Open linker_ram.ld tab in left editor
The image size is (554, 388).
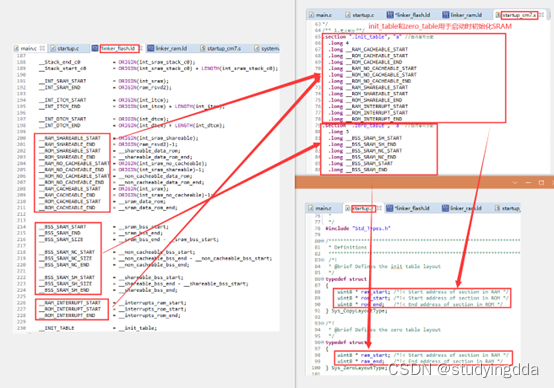point(171,48)
